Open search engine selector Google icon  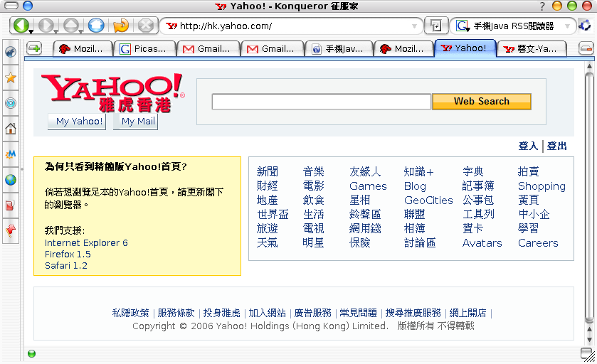[x=463, y=26]
